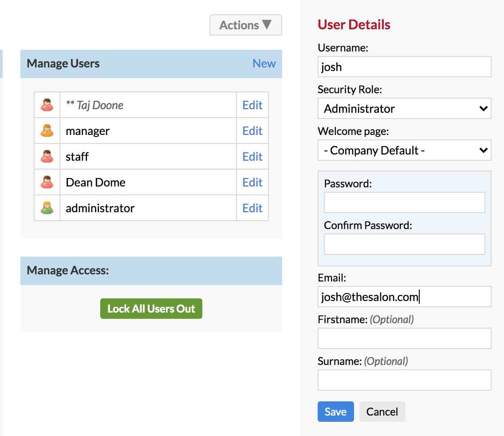The height and width of the screenshot is (436, 504).
Task: Edit the Taj Doone user
Action: point(252,105)
